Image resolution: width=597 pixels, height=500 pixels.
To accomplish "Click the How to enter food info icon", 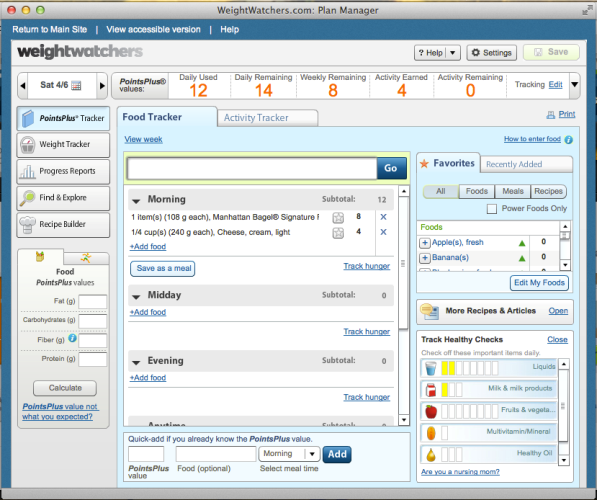I will [568, 140].
